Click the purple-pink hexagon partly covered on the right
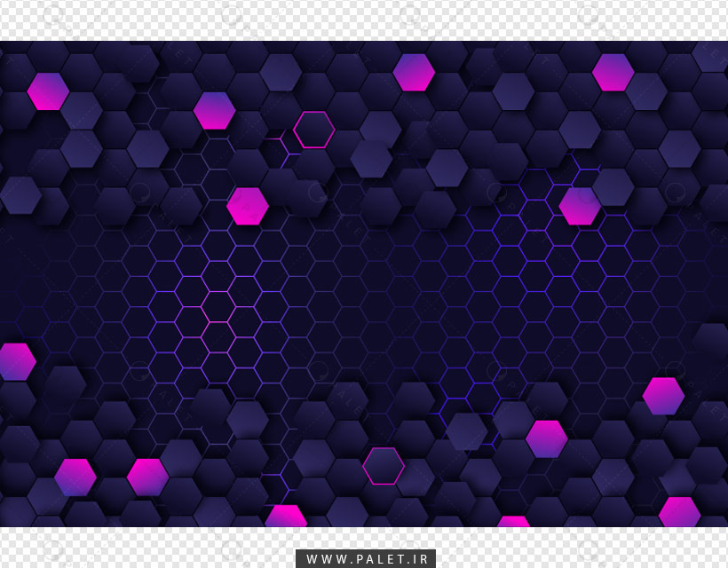 pyautogui.click(x=580, y=206)
